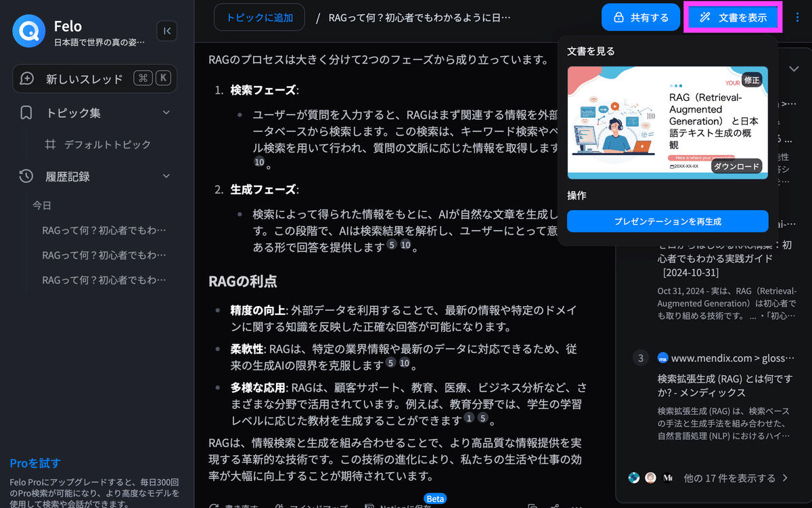
Task: Click the source number 3 badge
Action: (x=640, y=358)
